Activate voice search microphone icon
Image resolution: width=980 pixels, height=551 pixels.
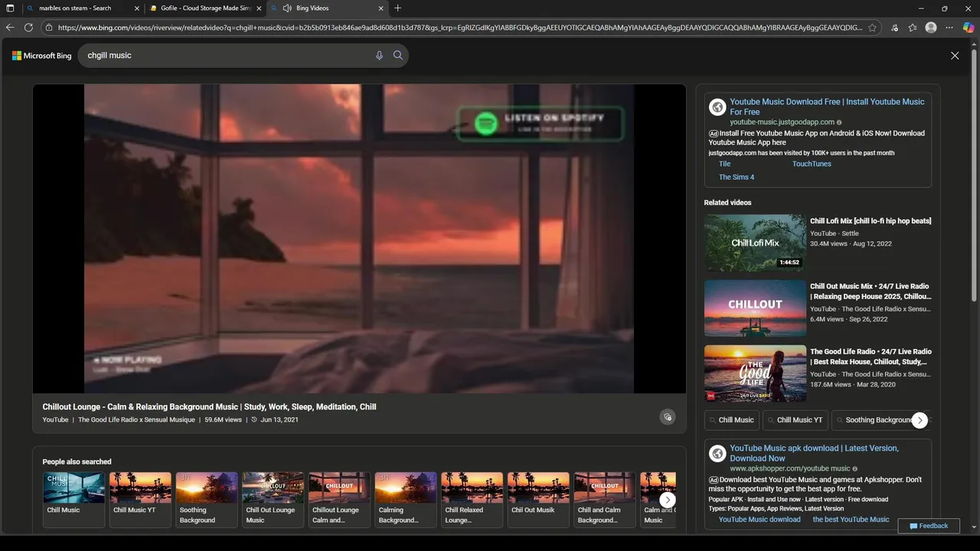pos(379,56)
